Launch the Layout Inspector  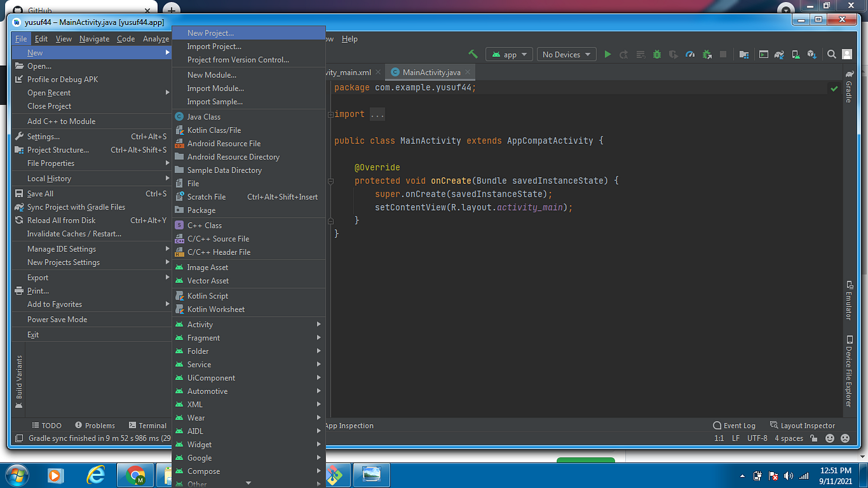807,425
